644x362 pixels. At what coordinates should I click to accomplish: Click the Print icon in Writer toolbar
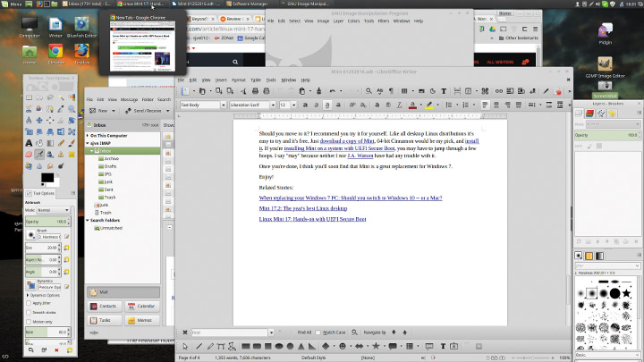pos(255,91)
